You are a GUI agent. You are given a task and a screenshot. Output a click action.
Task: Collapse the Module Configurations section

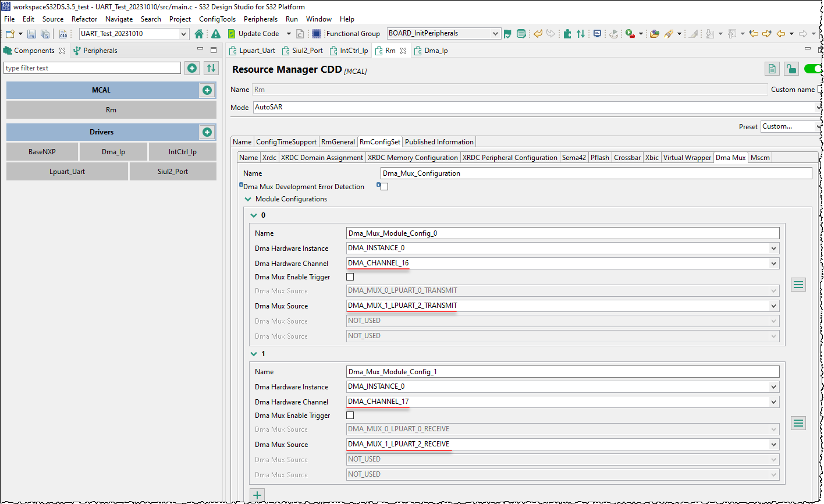pyautogui.click(x=248, y=199)
